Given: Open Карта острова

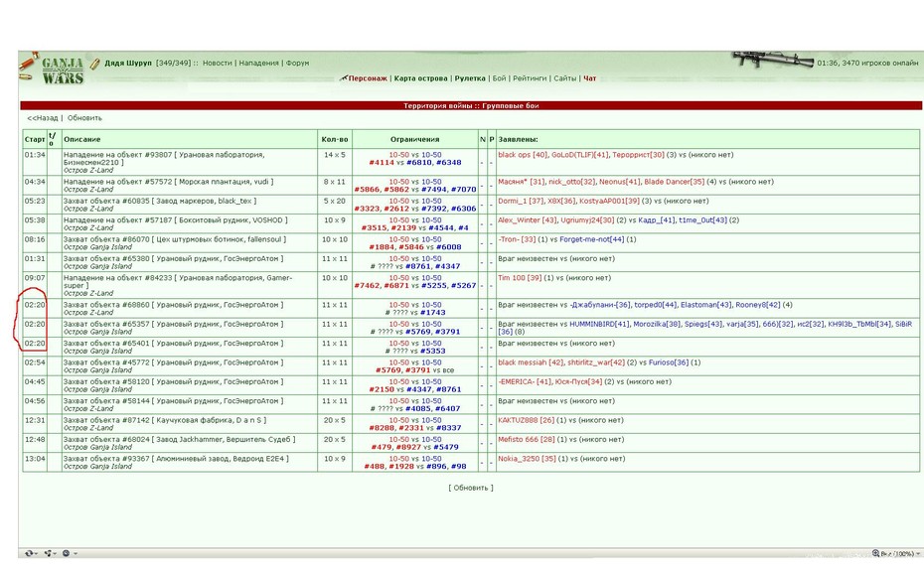Looking at the screenshot, I should pyautogui.click(x=420, y=78).
